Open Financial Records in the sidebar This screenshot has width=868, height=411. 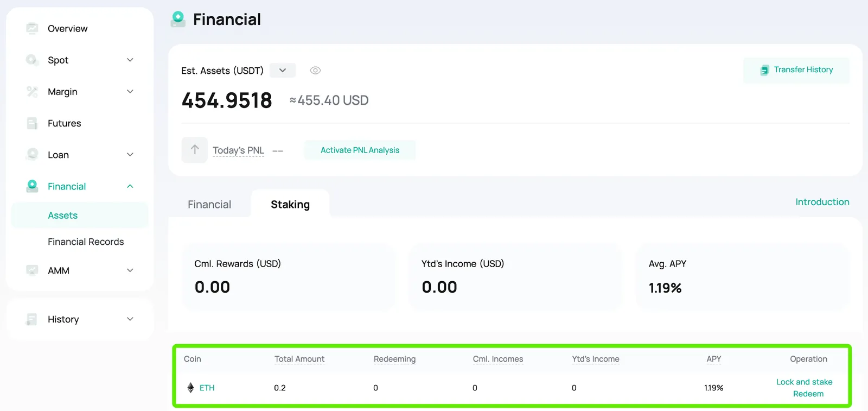(86, 242)
